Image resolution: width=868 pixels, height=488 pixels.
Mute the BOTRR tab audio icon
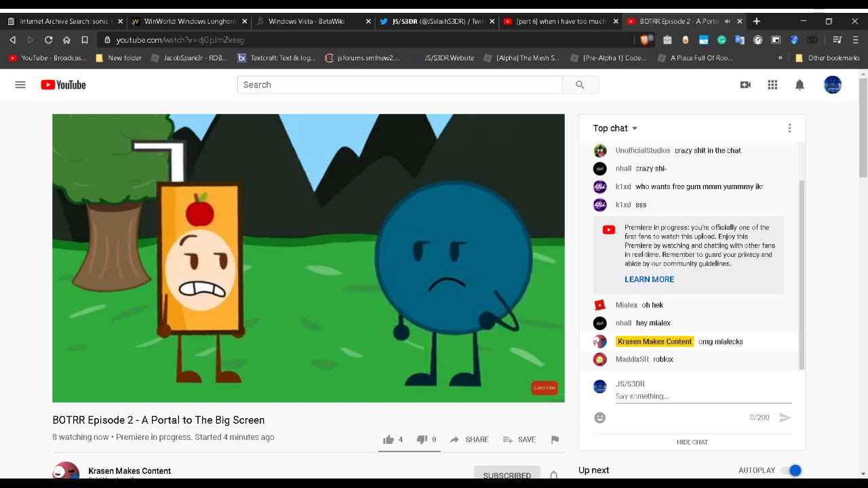728,21
